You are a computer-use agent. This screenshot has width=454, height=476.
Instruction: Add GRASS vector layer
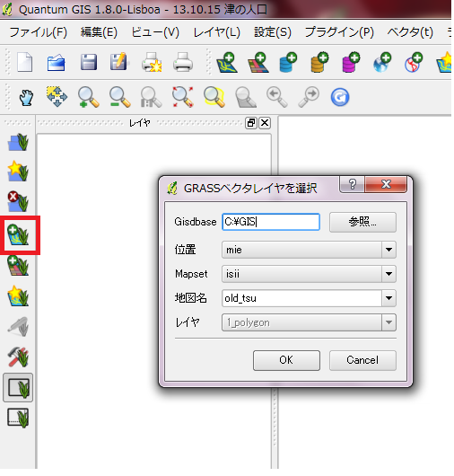[18, 234]
